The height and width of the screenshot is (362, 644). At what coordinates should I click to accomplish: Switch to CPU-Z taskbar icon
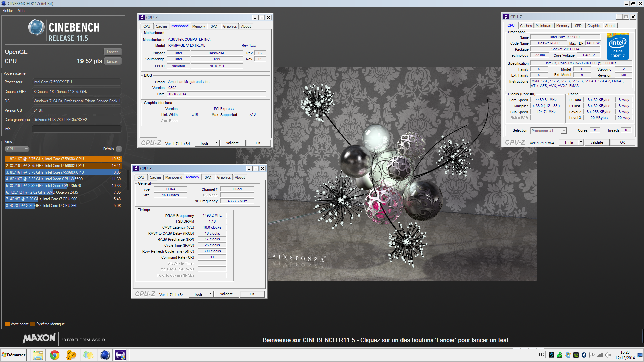pos(120,355)
